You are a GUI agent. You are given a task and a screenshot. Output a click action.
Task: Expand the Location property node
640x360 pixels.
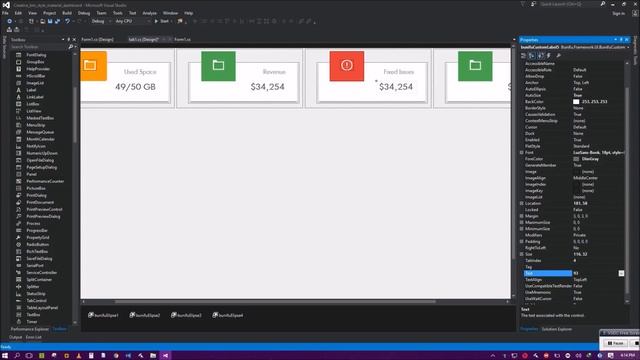[x=522, y=203]
